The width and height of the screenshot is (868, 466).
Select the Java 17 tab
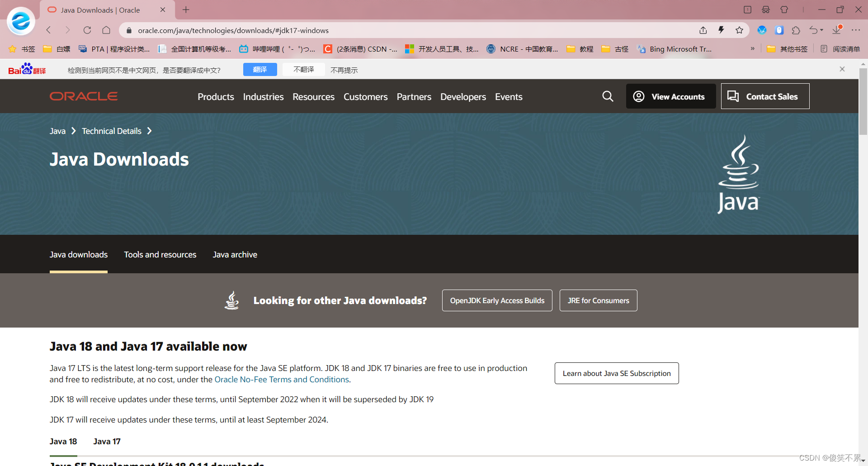[x=107, y=442]
